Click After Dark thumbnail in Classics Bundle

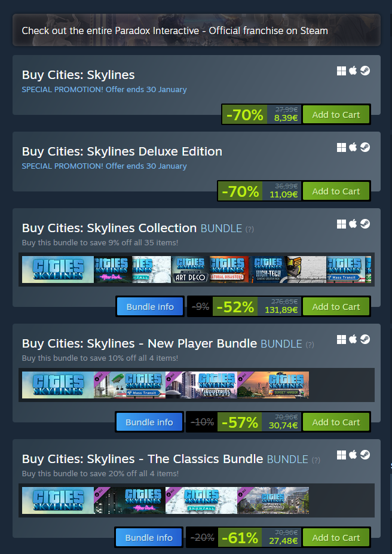[130, 501]
